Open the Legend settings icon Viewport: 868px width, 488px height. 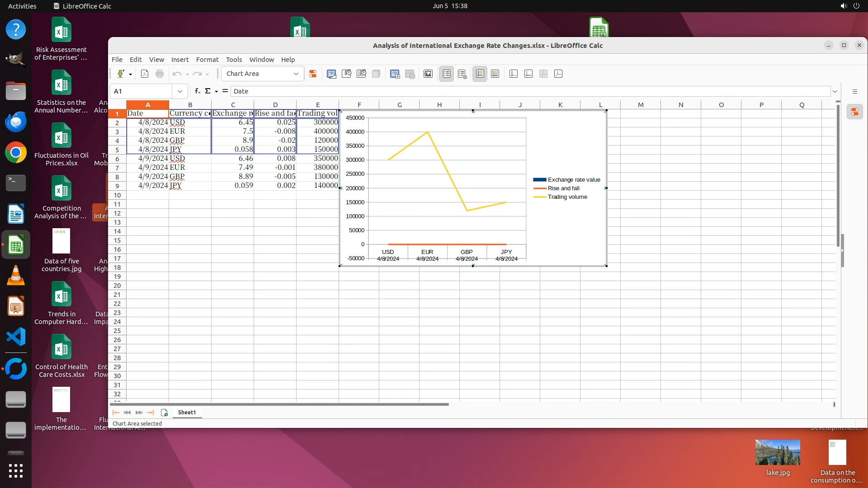point(462,74)
